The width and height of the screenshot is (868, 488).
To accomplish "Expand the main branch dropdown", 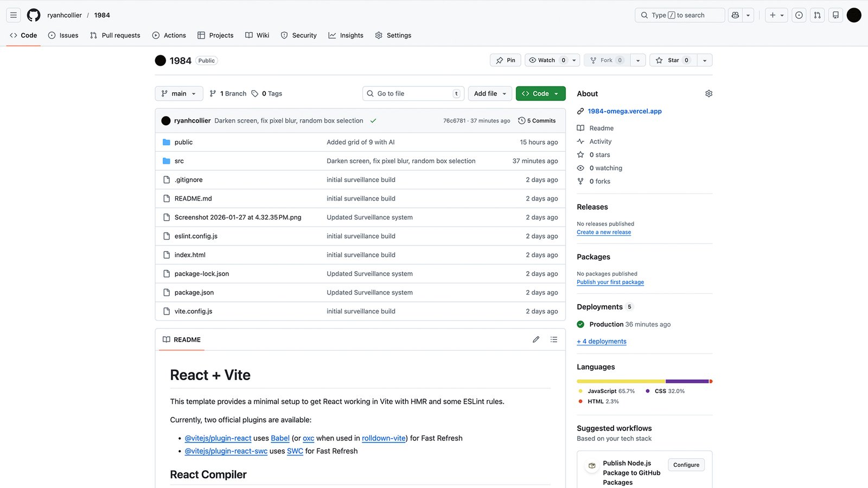I will (178, 94).
